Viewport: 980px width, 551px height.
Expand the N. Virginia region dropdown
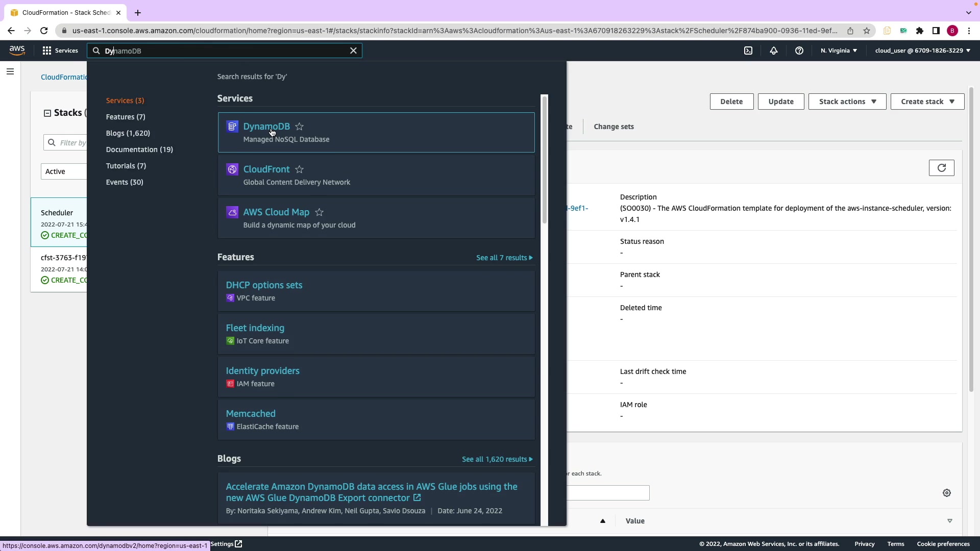pos(839,51)
